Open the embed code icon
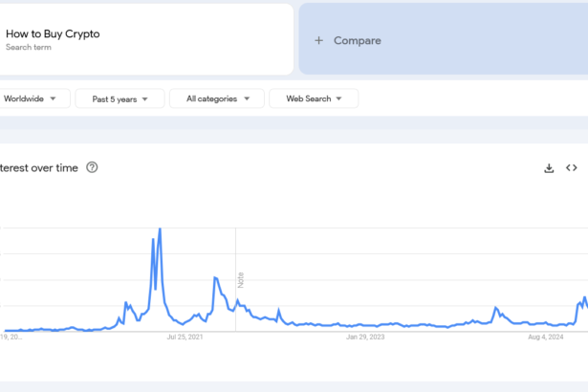588x392 pixels. pos(572,168)
